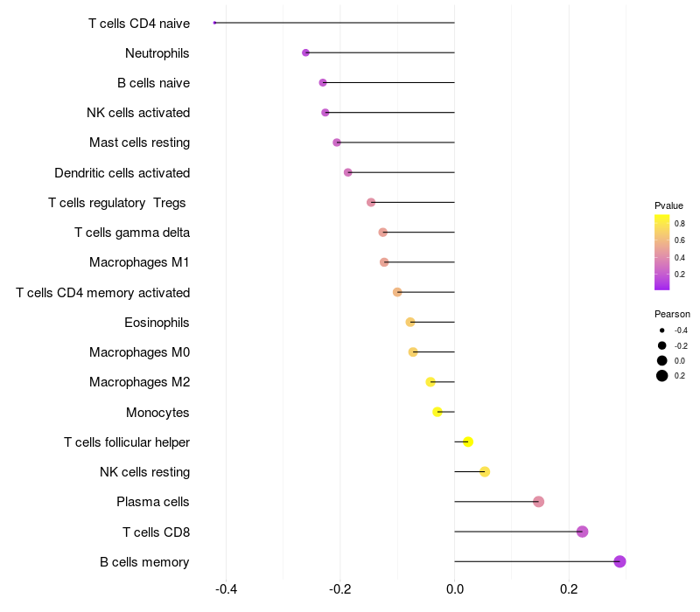
Task: Select the Dendritic cells activated label
Action: [122, 172]
